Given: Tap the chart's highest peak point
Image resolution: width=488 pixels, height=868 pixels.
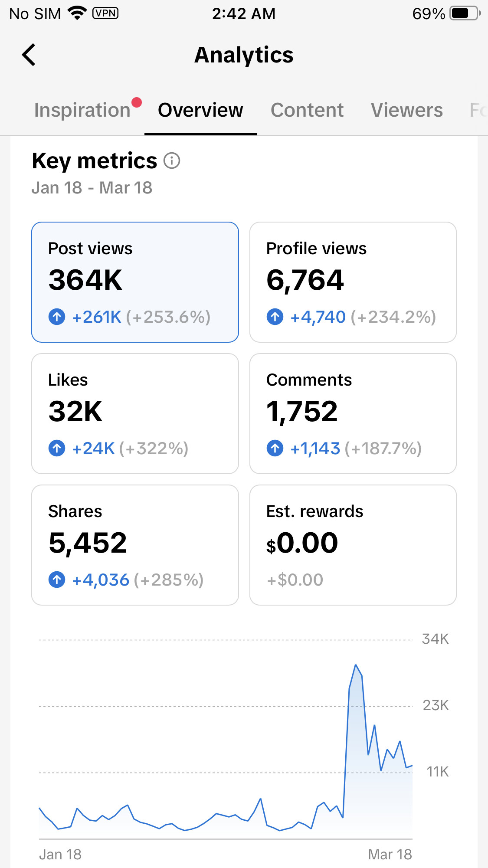Looking at the screenshot, I should pyautogui.click(x=356, y=665).
